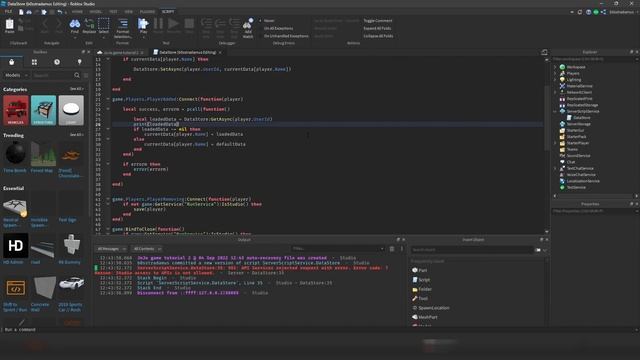Viewport: 640px width, 360px height.
Task: Collapse the ServerScriptService node
Action: (555, 111)
